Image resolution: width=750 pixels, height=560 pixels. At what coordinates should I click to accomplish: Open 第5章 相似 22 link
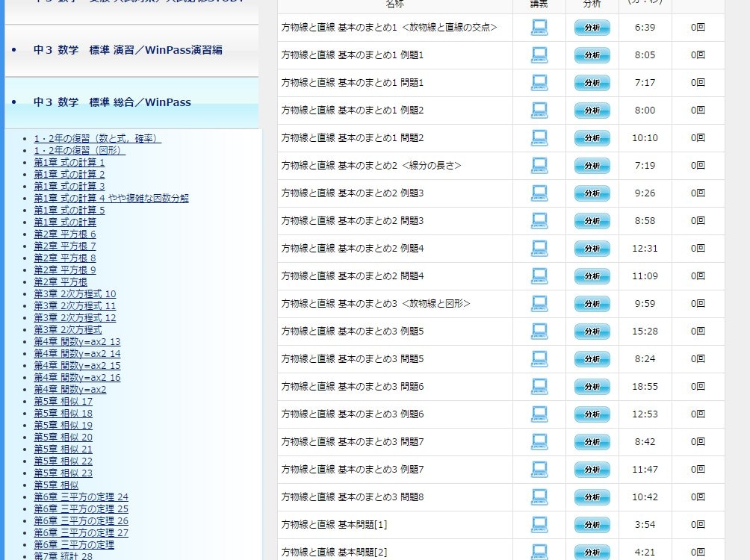(x=63, y=461)
